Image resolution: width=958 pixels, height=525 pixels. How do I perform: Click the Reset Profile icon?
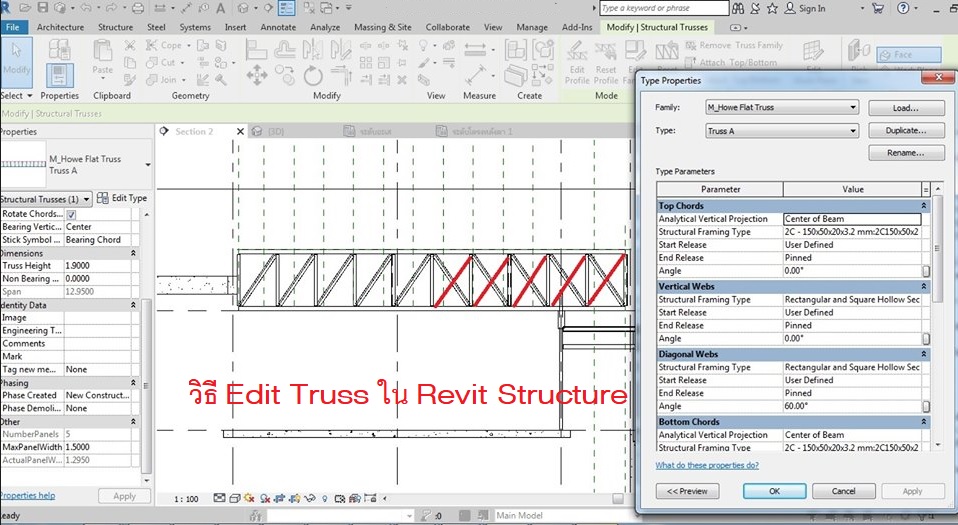606,62
